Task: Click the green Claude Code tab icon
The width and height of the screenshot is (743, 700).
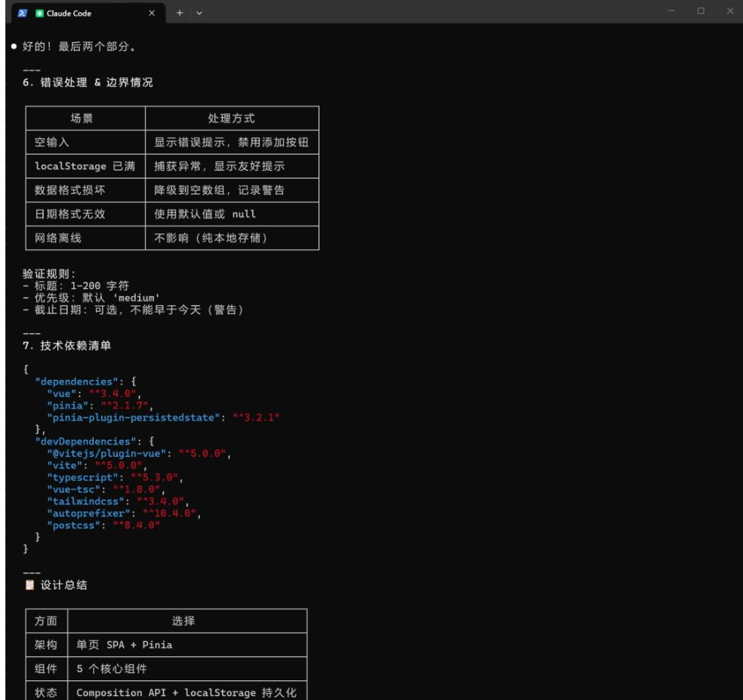Action: (39, 14)
